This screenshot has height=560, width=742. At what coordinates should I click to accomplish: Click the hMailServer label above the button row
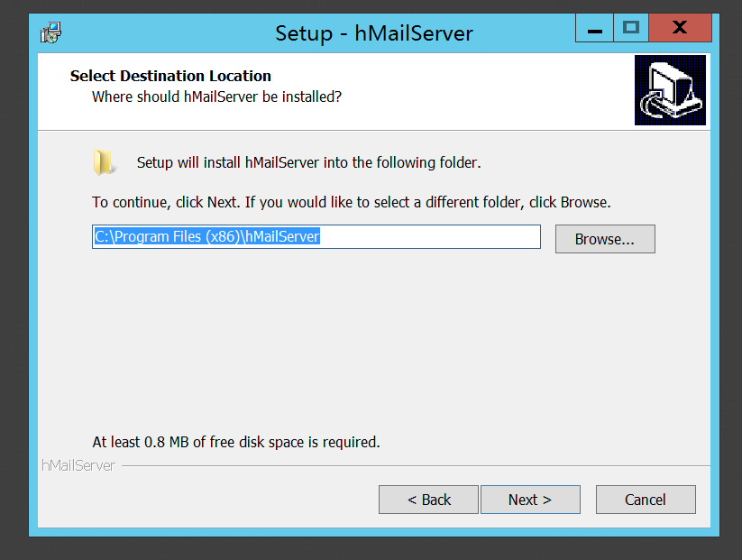(78, 465)
